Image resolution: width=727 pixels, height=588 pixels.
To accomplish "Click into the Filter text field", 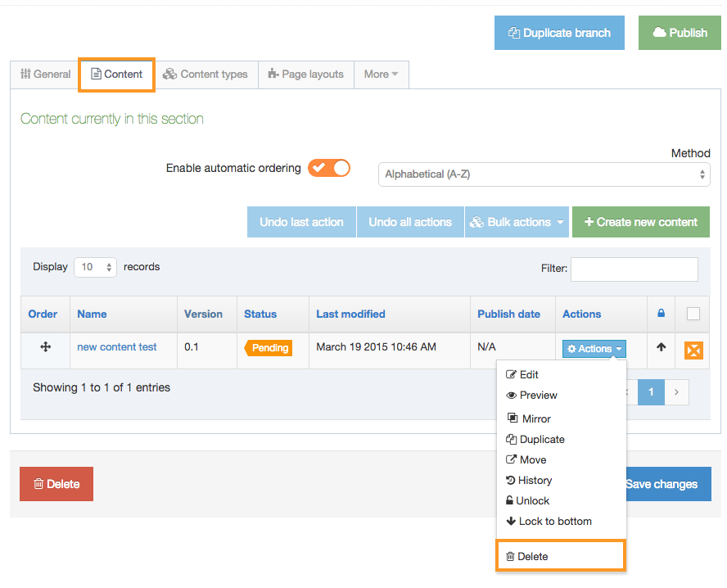I will click(x=634, y=269).
